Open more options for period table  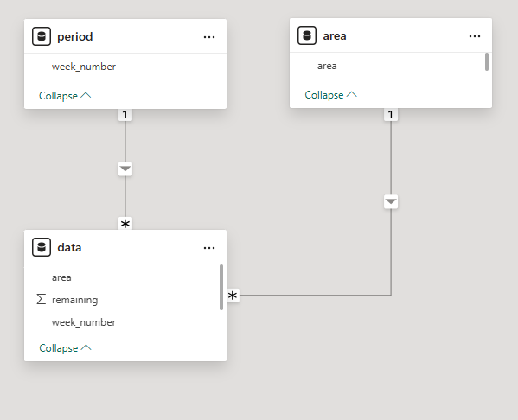[209, 37]
